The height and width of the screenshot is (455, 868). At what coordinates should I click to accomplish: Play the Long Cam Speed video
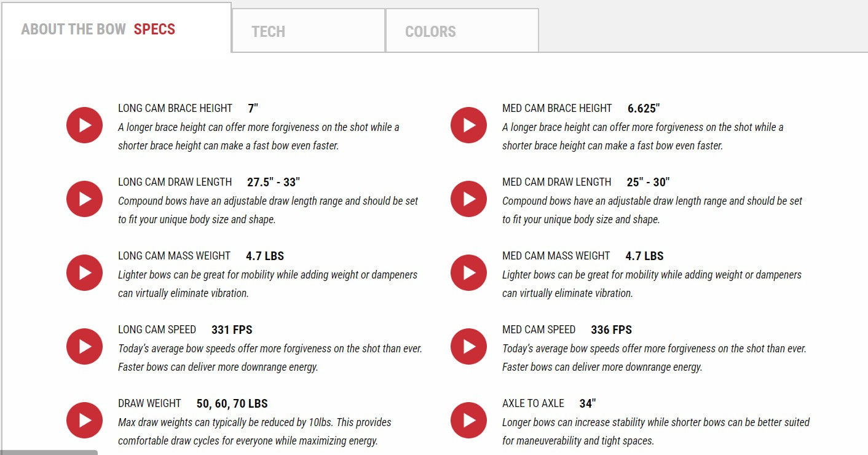click(x=84, y=347)
